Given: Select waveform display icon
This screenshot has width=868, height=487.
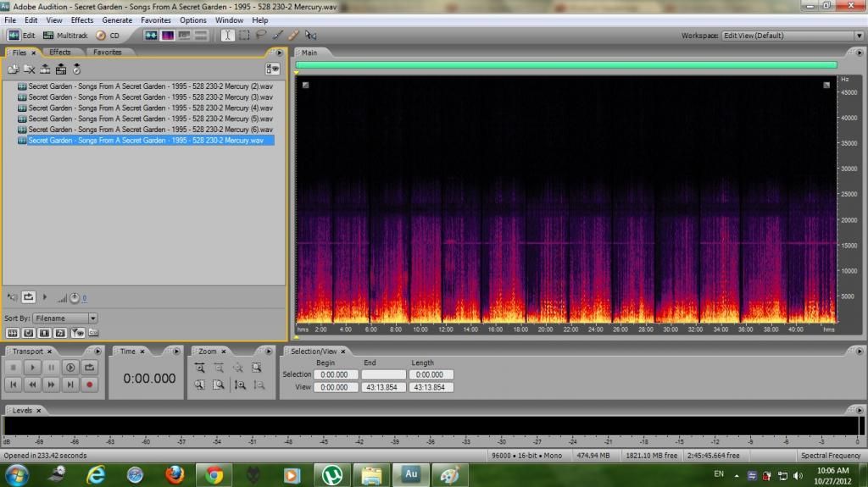Looking at the screenshot, I should click(151, 36).
